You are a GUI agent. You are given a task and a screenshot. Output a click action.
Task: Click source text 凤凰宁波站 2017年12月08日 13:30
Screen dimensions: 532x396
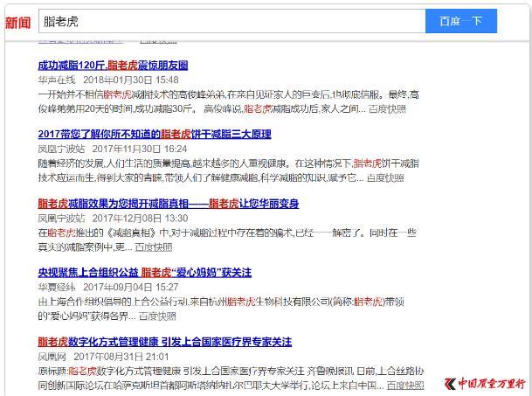pos(113,218)
